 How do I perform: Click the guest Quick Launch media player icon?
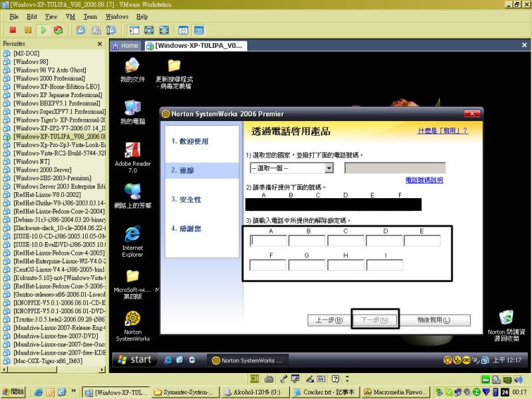192,360
